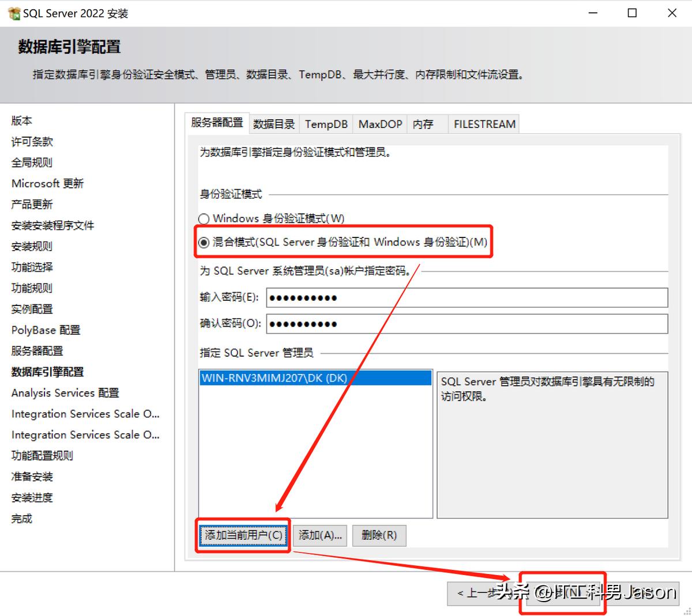
Task: Select the PolyBase 配置 step
Action: tap(45, 330)
